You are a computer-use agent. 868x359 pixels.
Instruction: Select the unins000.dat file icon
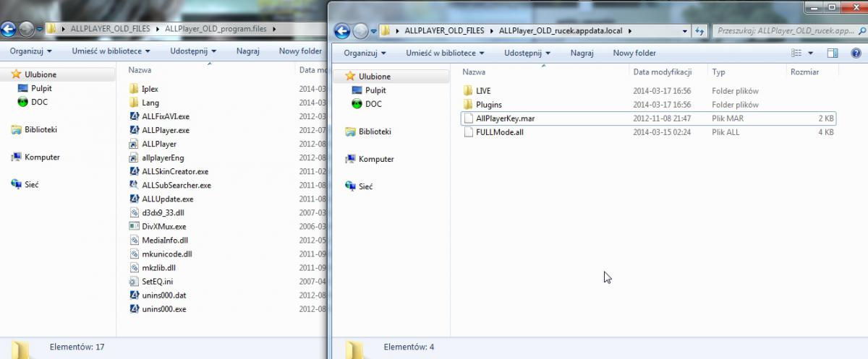pyautogui.click(x=134, y=295)
